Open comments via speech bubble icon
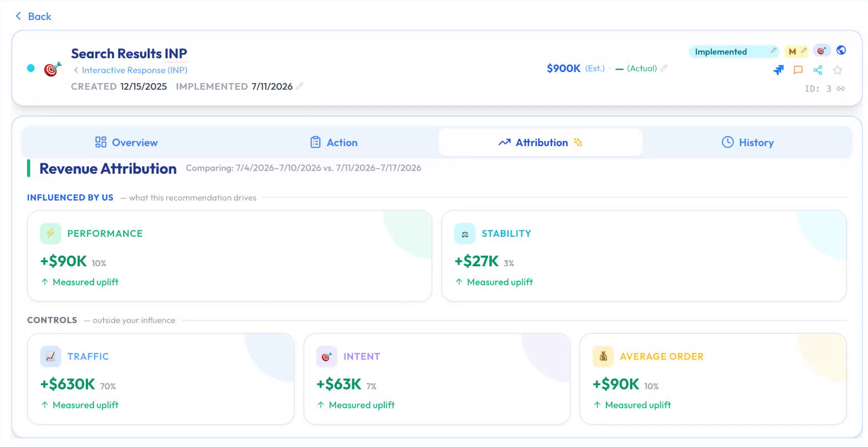Image resolution: width=868 pixels, height=447 pixels. pos(798,70)
